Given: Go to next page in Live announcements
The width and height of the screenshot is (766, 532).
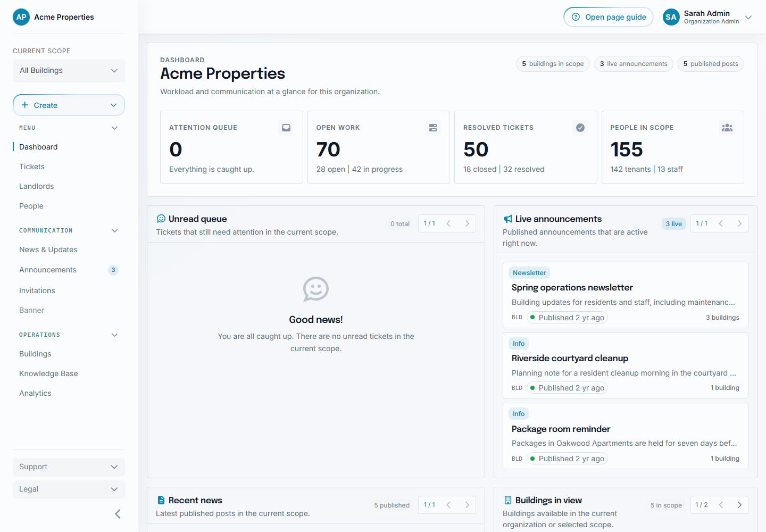Looking at the screenshot, I should click(x=739, y=223).
